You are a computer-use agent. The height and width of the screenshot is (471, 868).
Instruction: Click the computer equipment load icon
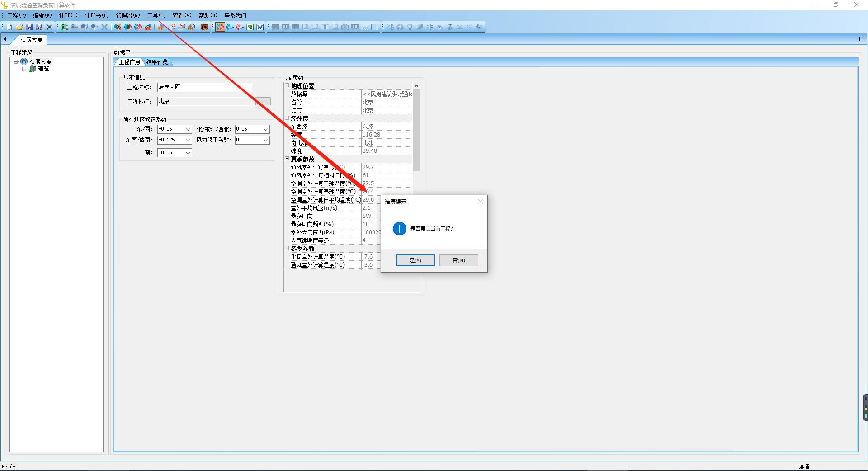point(420,27)
